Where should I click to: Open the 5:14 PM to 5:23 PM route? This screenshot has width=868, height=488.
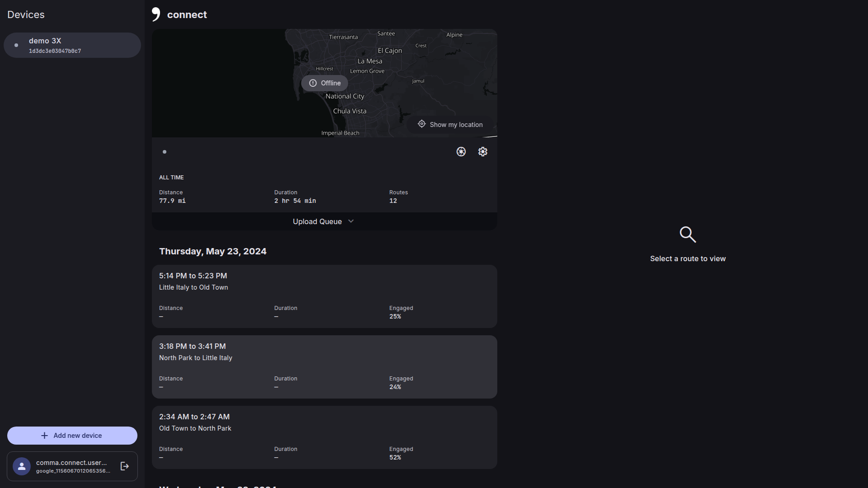pyautogui.click(x=324, y=296)
